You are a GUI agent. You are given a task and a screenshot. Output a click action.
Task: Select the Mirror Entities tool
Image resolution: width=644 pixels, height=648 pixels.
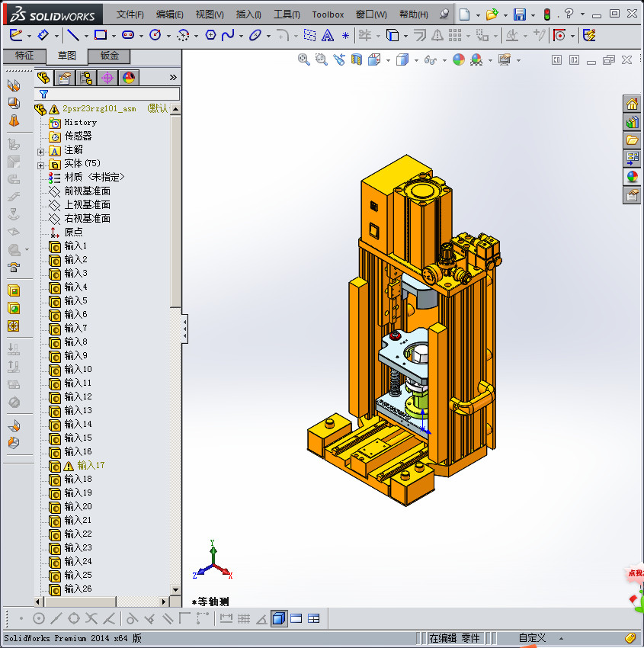(437, 35)
